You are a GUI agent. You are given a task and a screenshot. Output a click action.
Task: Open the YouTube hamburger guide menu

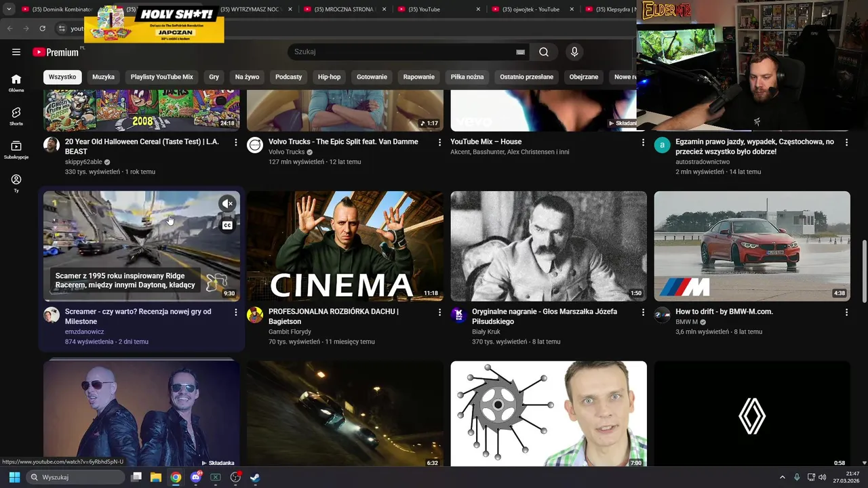[x=16, y=52]
